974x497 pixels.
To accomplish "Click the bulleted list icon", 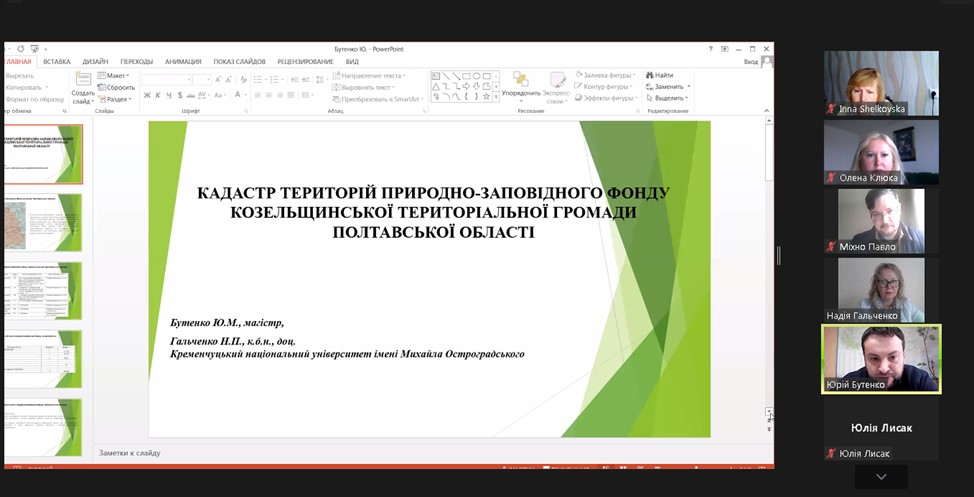I will click(x=260, y=80).
